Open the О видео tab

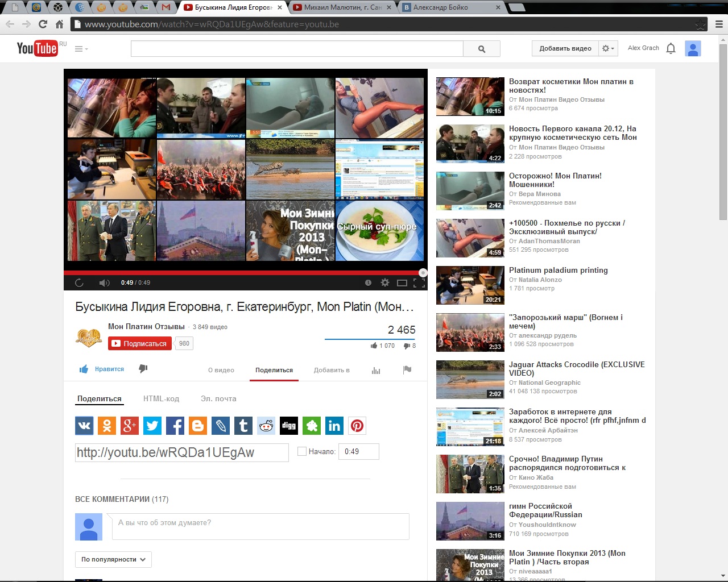(221, 370)
